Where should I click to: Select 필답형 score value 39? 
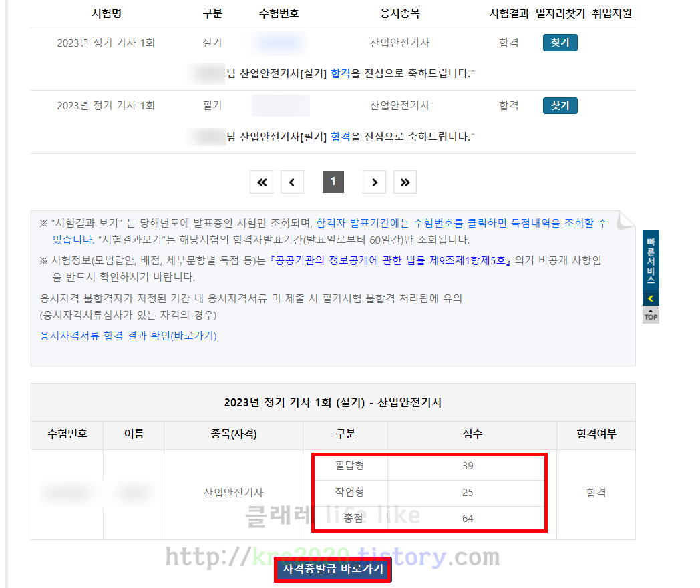468,466
